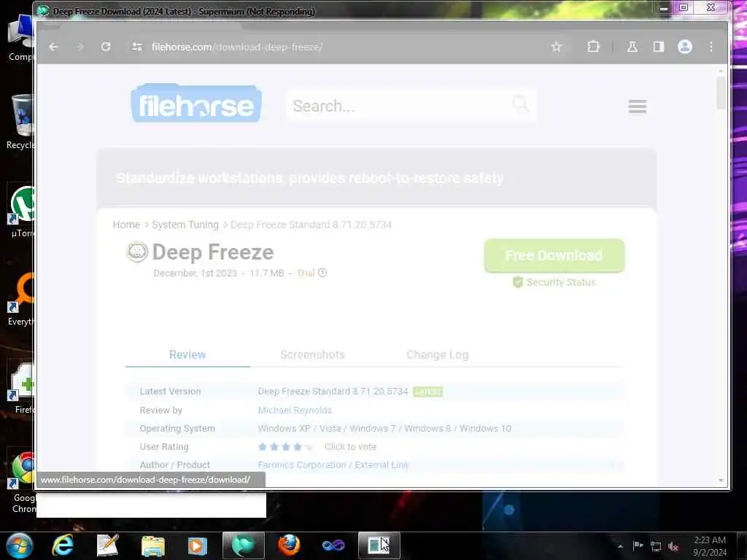Open the media player taskbar icon
Image resolution: width=747 pixels, height=560 pixels.
click(197, 545)
